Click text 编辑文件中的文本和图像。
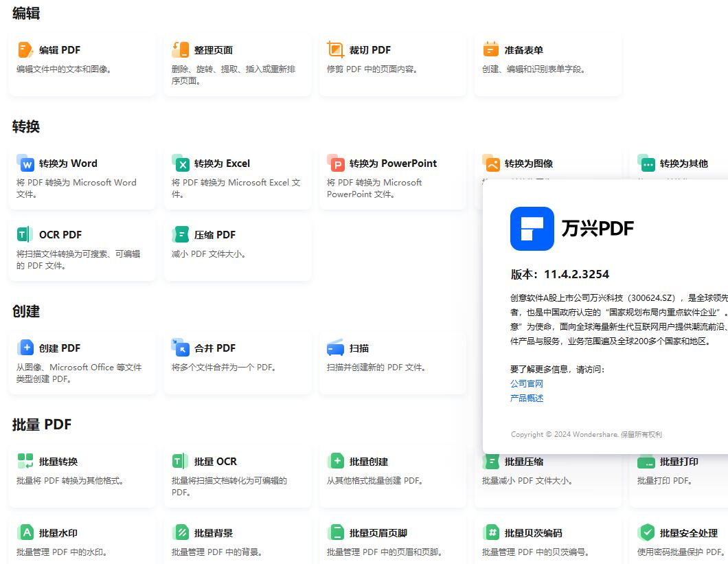 [64, 69]
